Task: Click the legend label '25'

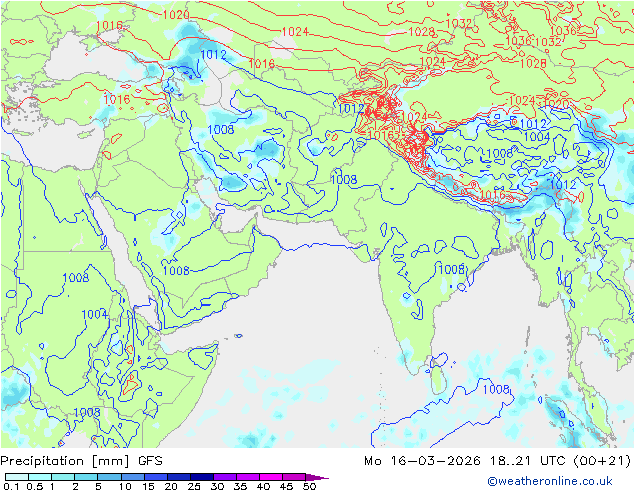Action: point(194,486)
